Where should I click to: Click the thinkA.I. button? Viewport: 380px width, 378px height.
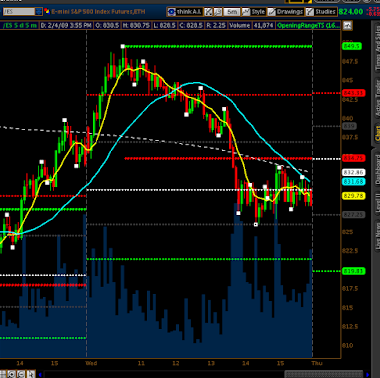tap(185, 12)
